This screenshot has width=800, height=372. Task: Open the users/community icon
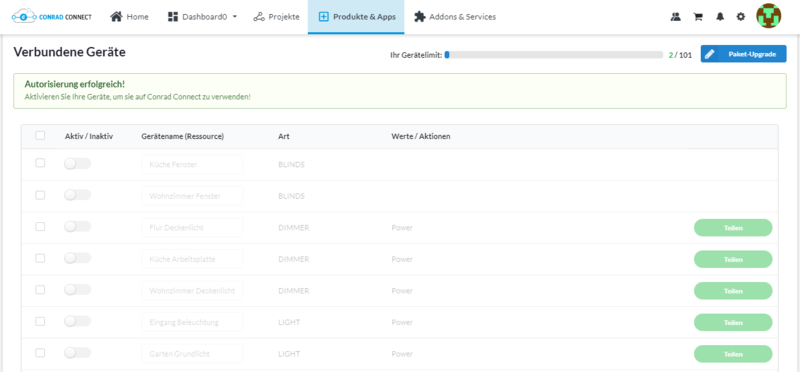pyautogui.click(x=676, y=17)
